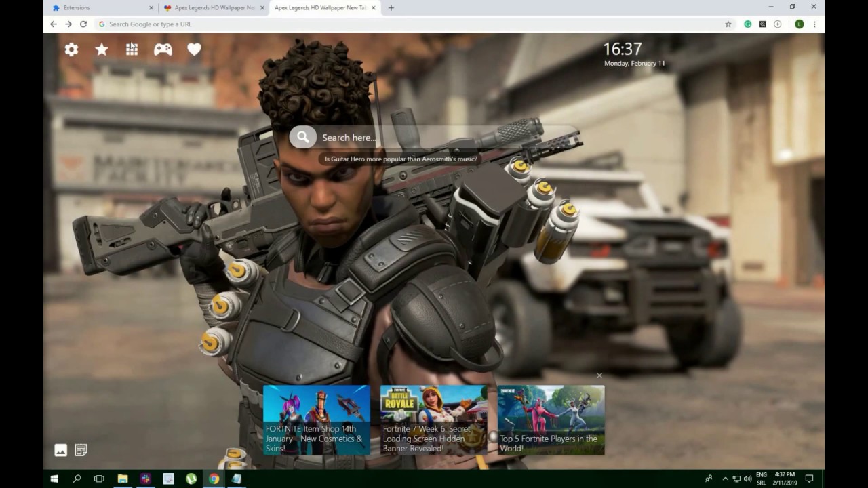Open favorites via the star icon

pos(102,49)
